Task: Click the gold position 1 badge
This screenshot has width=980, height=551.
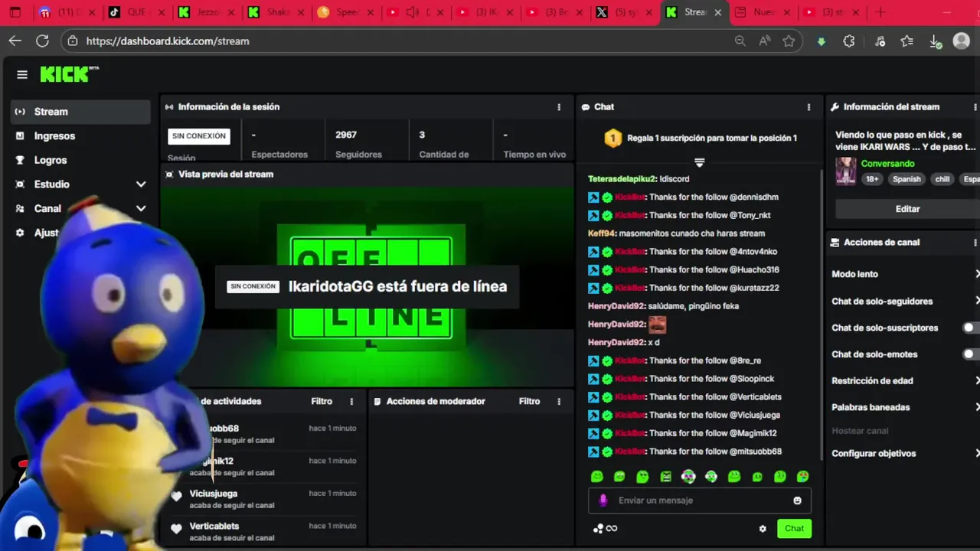Action: pos(612,139)
